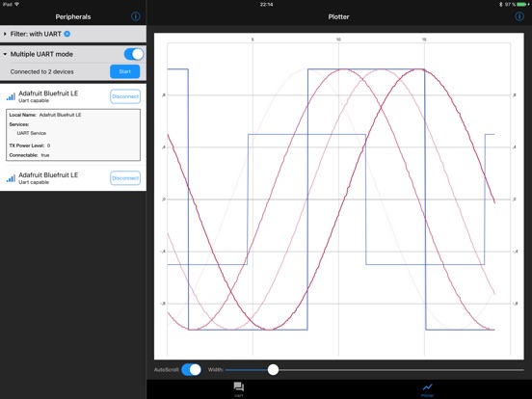This screenshot has width=532, height=399.
Task: Tap signal strength icon of second Bluefruit device
Action: point(11,178)
